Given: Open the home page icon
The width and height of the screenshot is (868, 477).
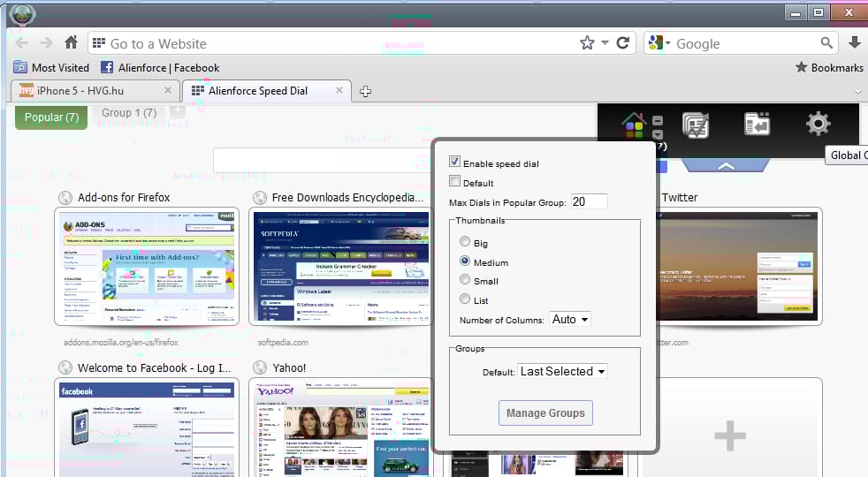Looking at the screenshot, I should click(x=71, y=42).
